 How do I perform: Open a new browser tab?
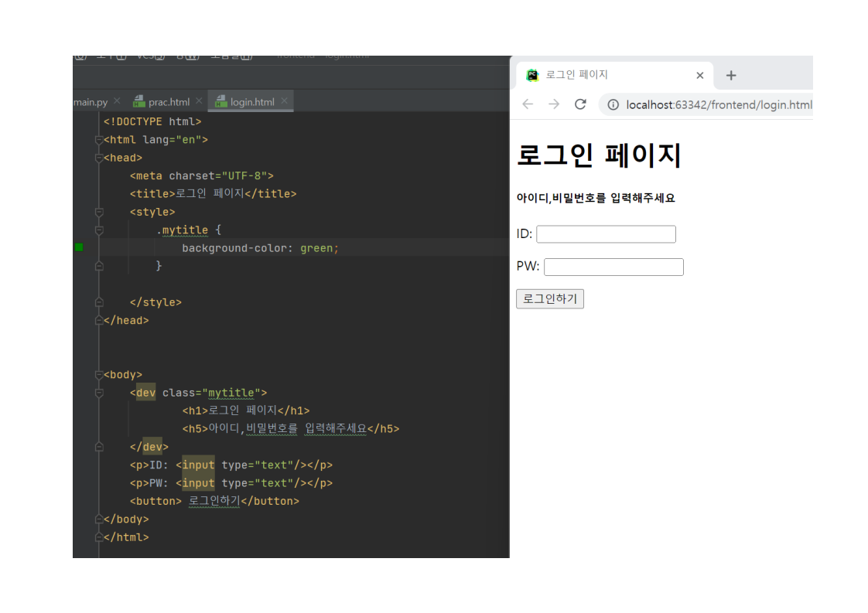point(731,75)
